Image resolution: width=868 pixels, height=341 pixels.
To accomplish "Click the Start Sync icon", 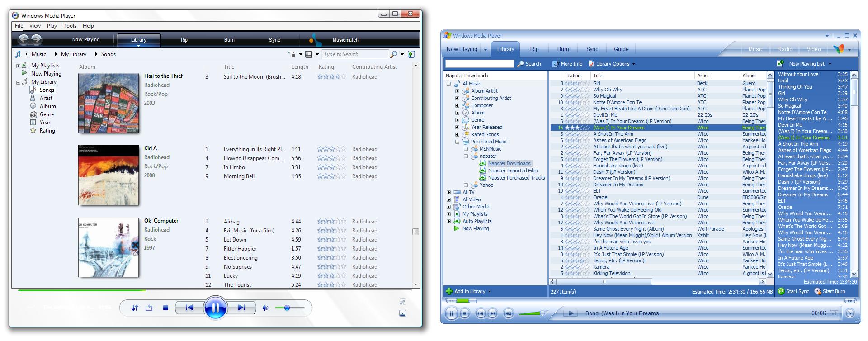I will pyautogui.click(x=781, y=291).
